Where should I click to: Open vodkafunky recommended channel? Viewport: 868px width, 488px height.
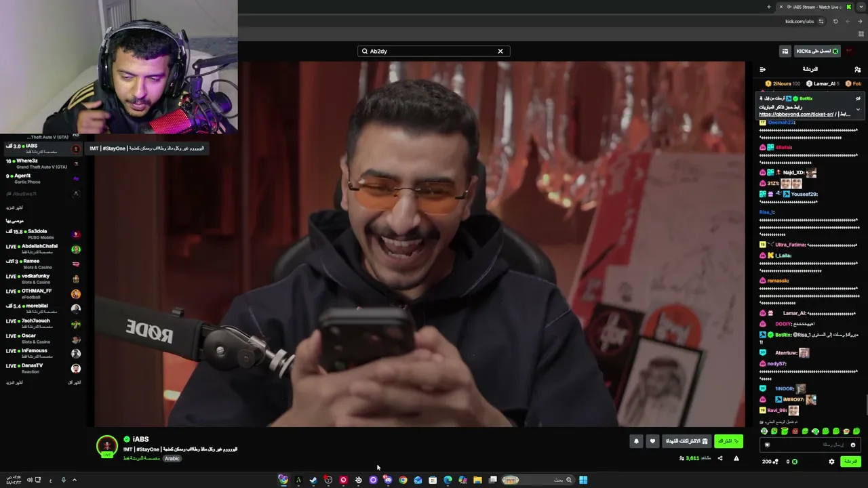42,279
